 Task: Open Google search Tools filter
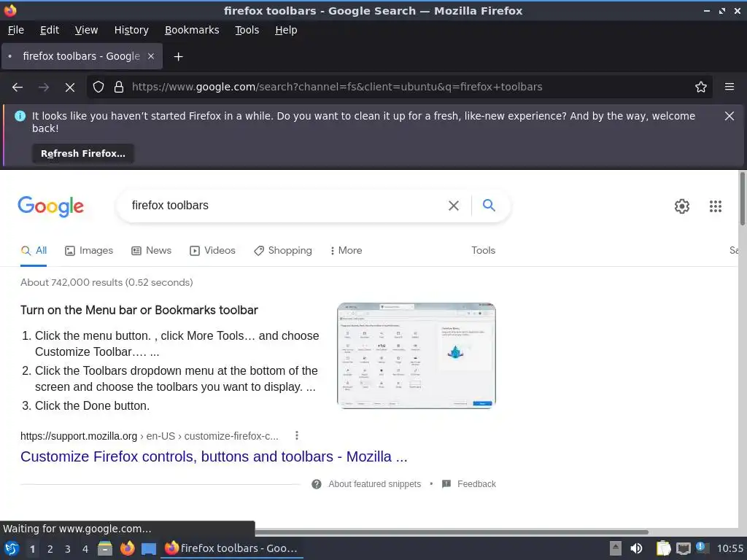483,251
